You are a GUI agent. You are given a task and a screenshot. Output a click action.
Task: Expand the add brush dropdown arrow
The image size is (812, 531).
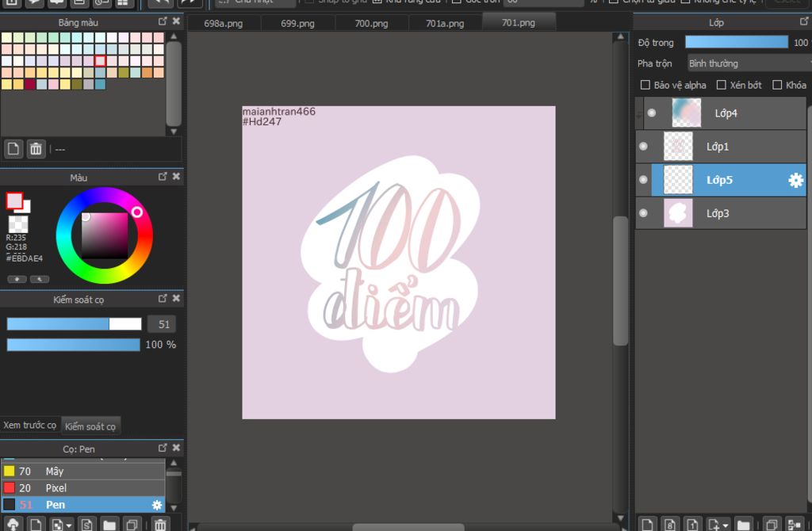click(68, 525)
